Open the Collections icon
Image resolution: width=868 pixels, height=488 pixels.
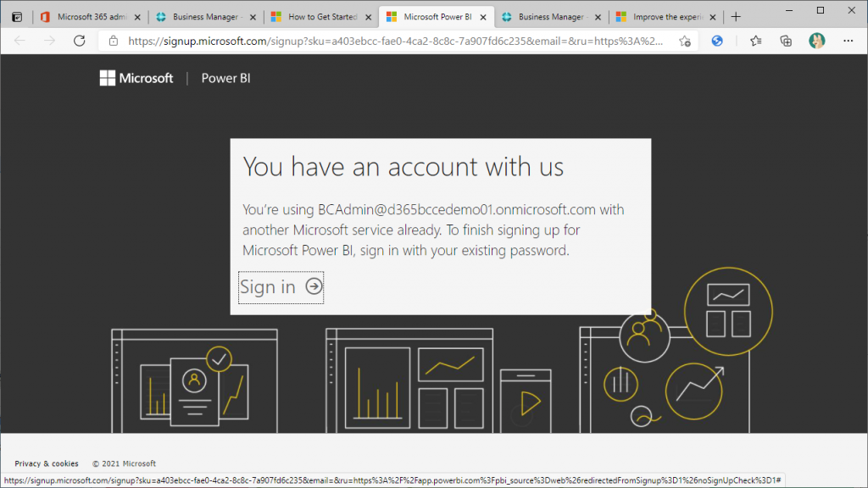786,41
